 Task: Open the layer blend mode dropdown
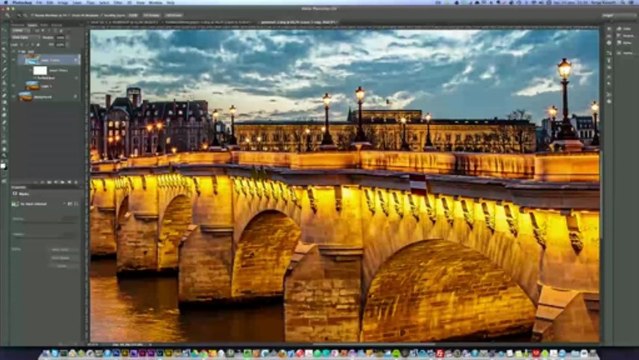pyautogui.click(x=25, y=38)
